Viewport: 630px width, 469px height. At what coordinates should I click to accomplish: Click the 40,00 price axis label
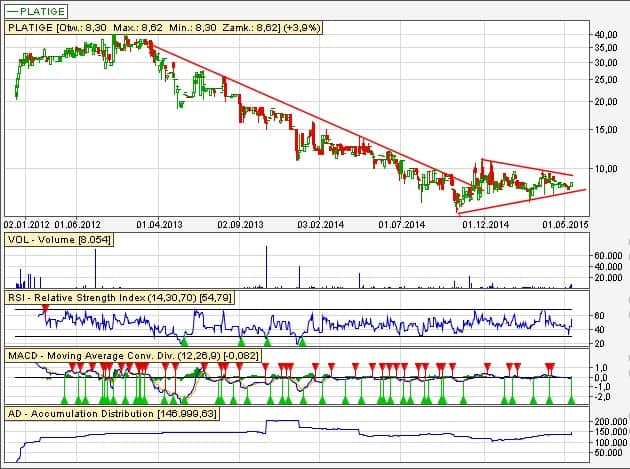606,34
